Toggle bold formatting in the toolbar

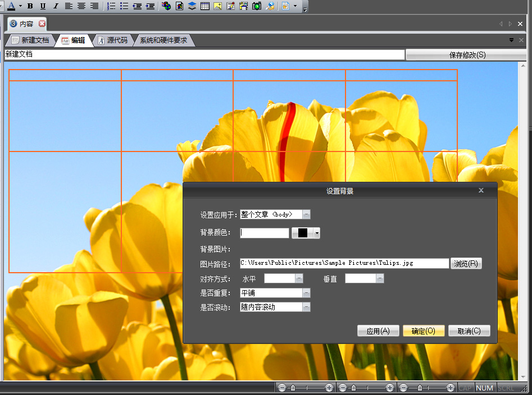[30, 6]
